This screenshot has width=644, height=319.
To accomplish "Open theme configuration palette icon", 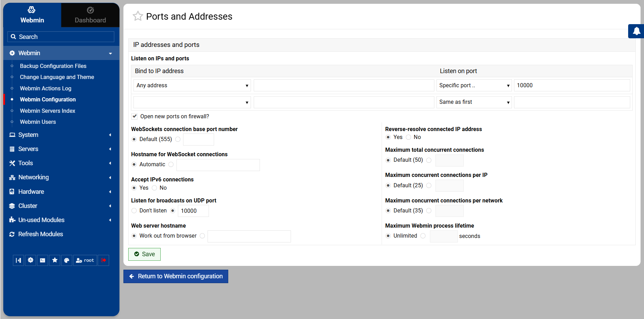I will (x=67, y=260).
